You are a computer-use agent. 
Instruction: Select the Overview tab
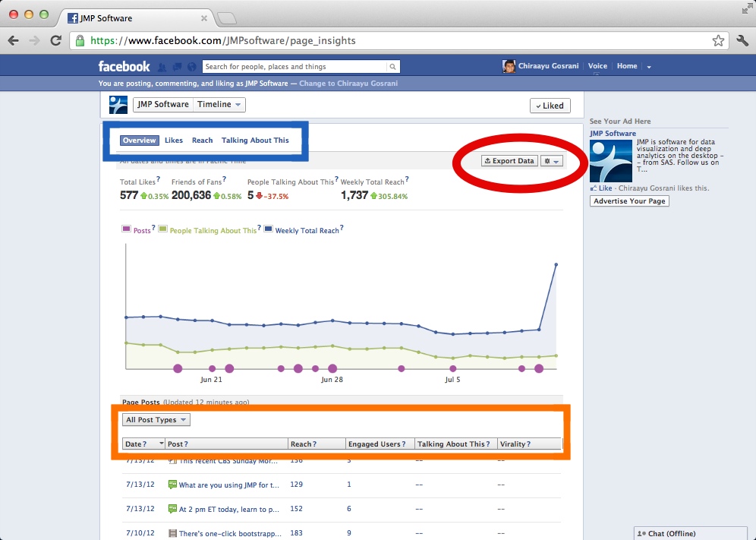(x=140, y=141)
